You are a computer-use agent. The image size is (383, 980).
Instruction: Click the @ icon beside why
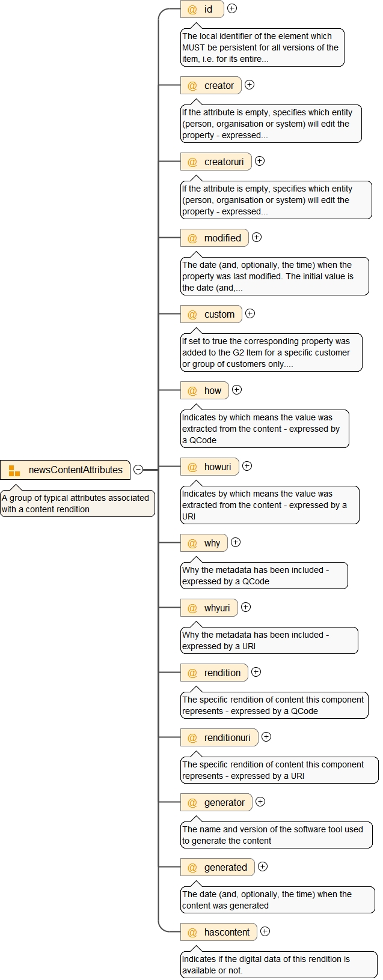click(192, 543)
